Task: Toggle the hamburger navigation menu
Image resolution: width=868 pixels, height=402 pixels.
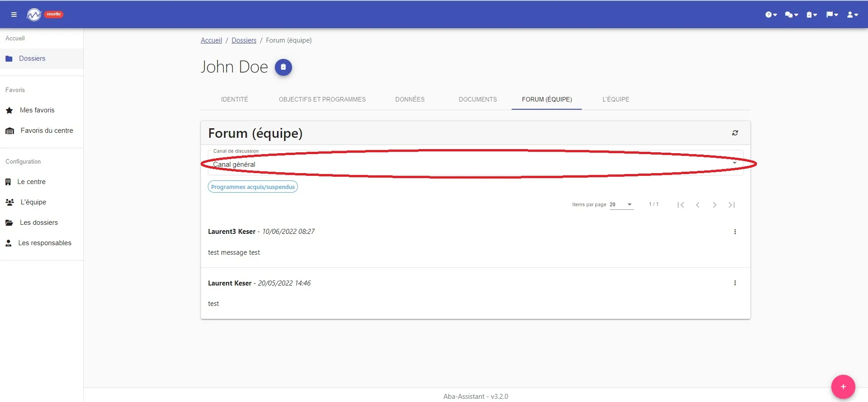Action: (x=14, y=15)
